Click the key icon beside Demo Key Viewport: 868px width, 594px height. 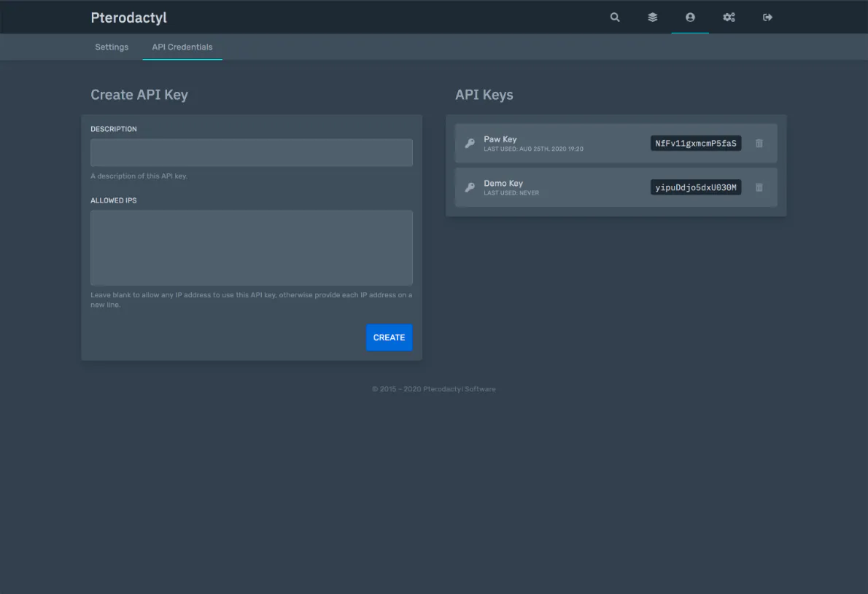[x=470, y=187]
